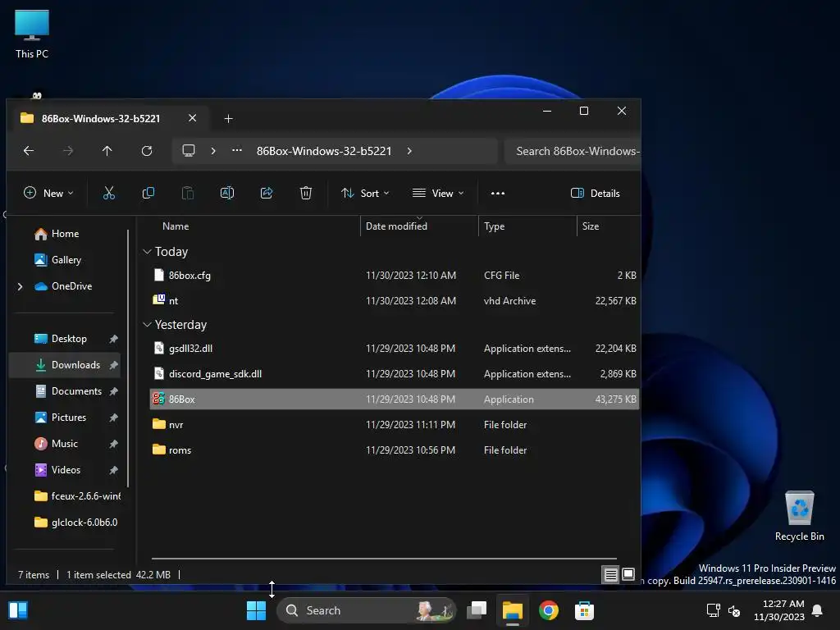Switch to details list layout icon
Viewport: 840px width, 630px height.
(610, 575)
